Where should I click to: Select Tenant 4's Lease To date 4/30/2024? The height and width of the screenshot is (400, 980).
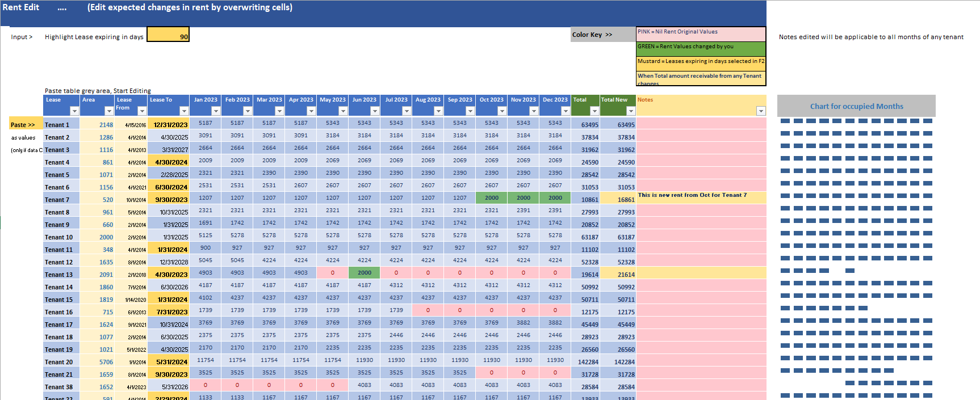pos(169,162)
